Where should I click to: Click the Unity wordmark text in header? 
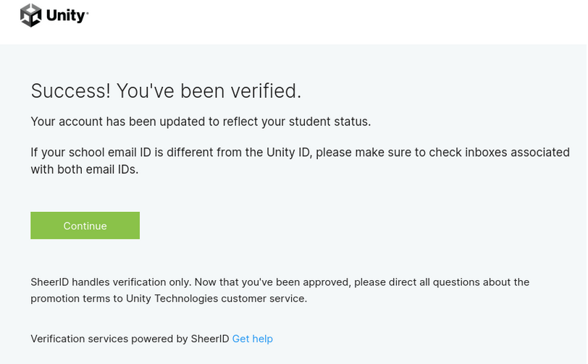pos(67,16)
